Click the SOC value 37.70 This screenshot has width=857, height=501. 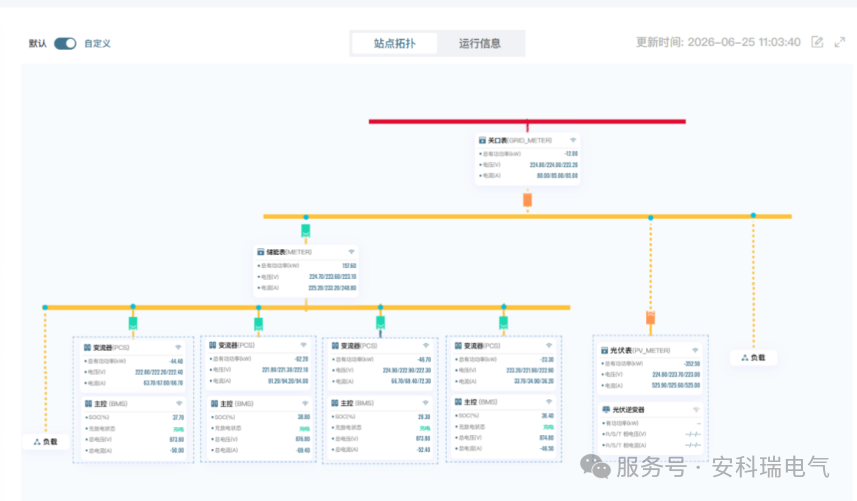(x=178, y=417)
